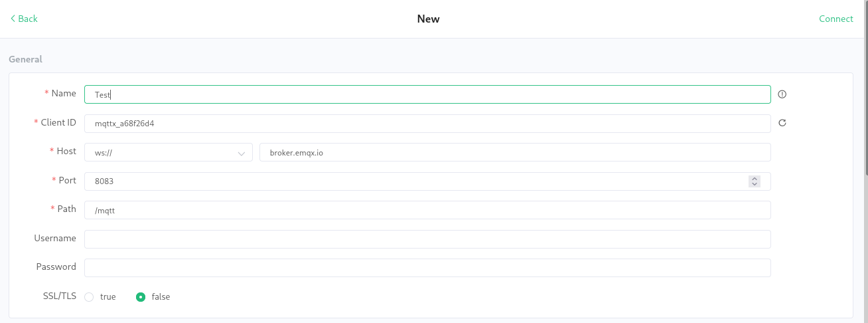Open the ws:// protocol dropdown
Screen dimensions: 868x323
coord(168,152)
